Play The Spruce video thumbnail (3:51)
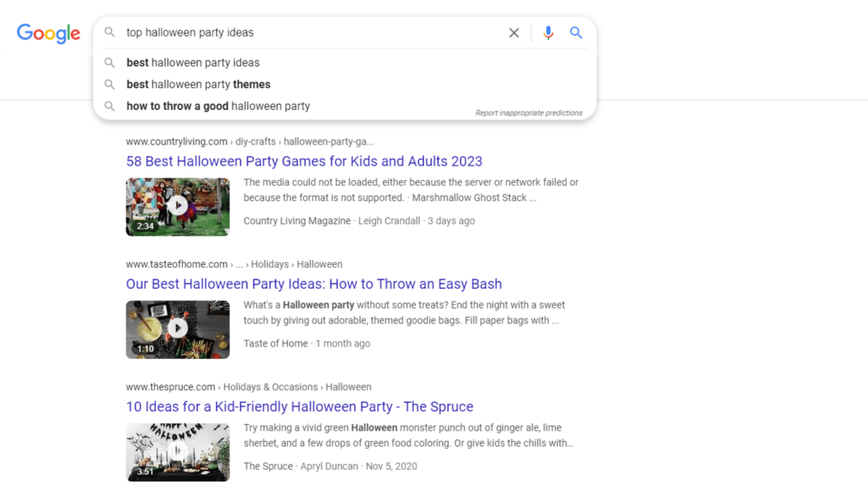The width and height of the screenshot is (868, 488). (x=177, y=453)
